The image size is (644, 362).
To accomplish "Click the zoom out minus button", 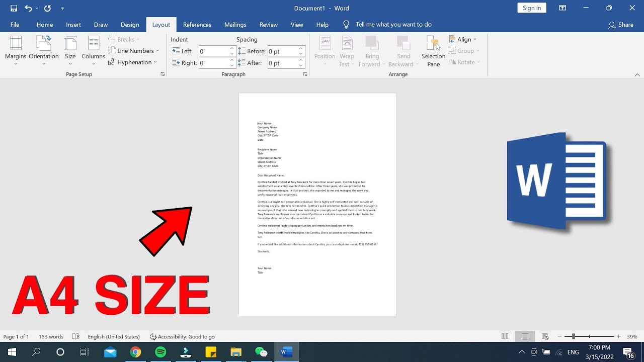I will (x=560, y=337).
